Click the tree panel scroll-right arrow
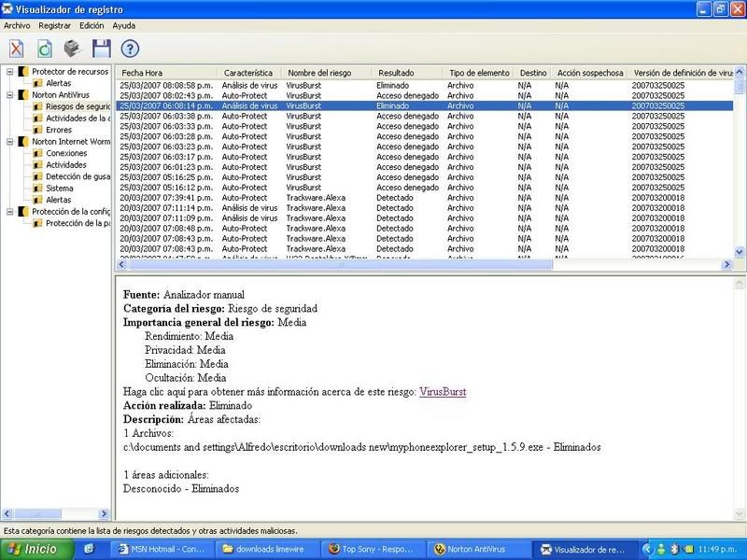 pyautogui.click(x=104, y=514)
